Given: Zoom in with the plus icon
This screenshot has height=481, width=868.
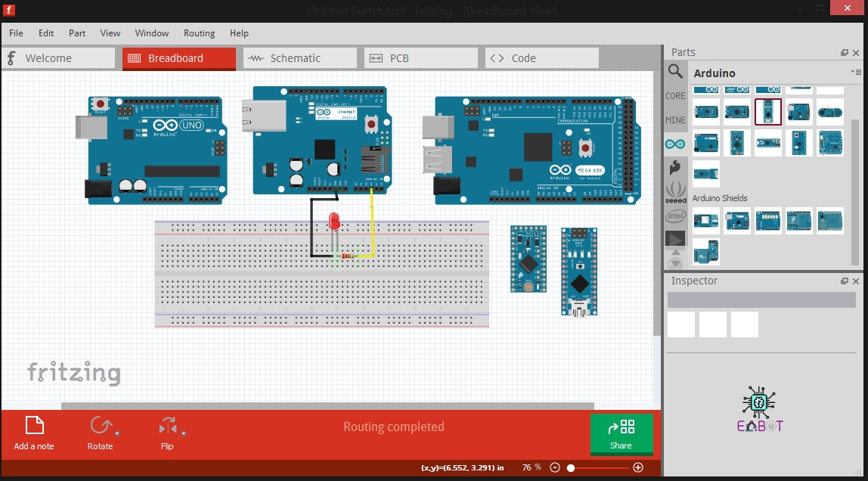Looking at the screenshot, I should click(638, 467).
